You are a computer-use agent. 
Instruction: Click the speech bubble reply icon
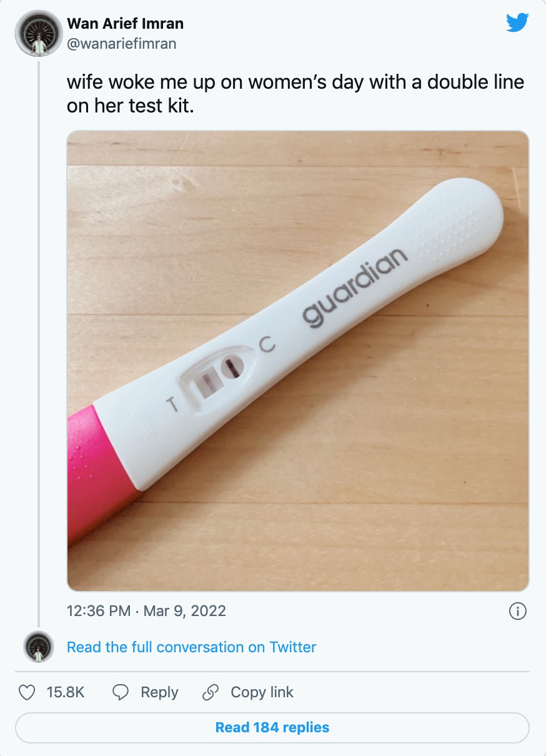click(x=121, y=692)
